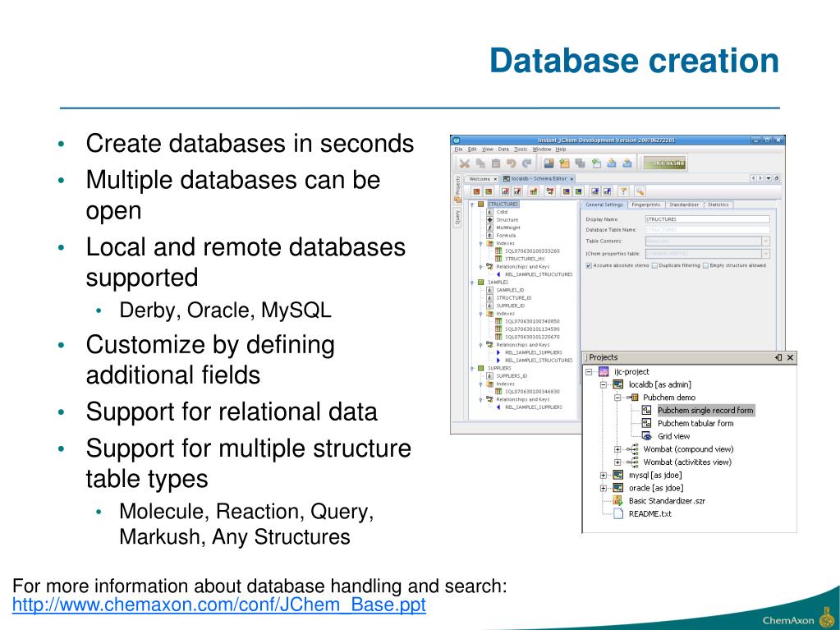Switch to the Standardizer tab
The height and width of the screenshot is (630, 840).
(684, 205)
